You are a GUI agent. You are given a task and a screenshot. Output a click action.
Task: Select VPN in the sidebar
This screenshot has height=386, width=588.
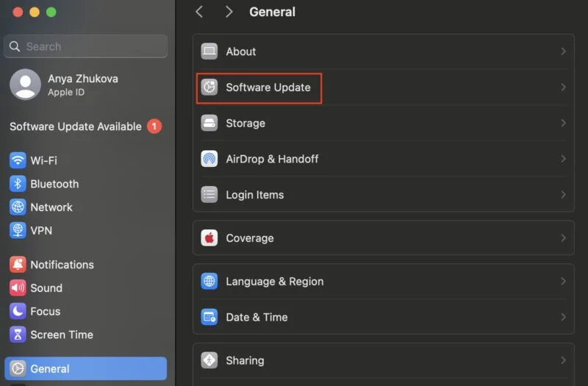pos(86,230)
